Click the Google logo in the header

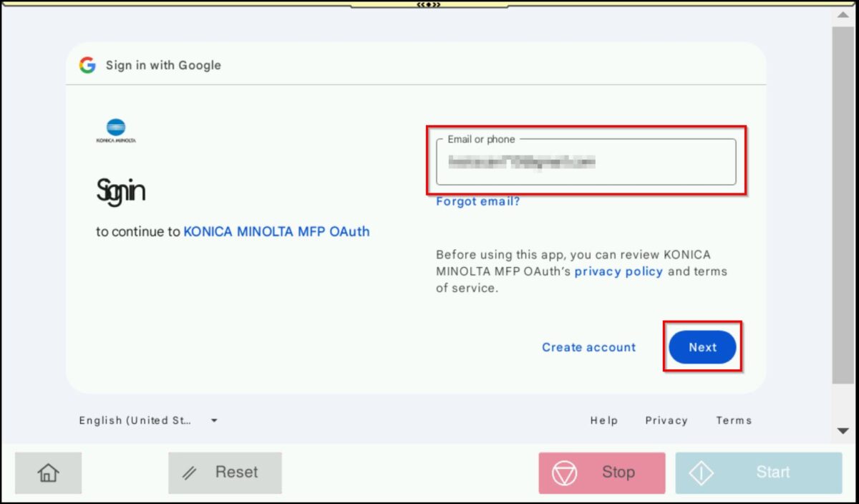pyautogui.click(x=87, y=65)
